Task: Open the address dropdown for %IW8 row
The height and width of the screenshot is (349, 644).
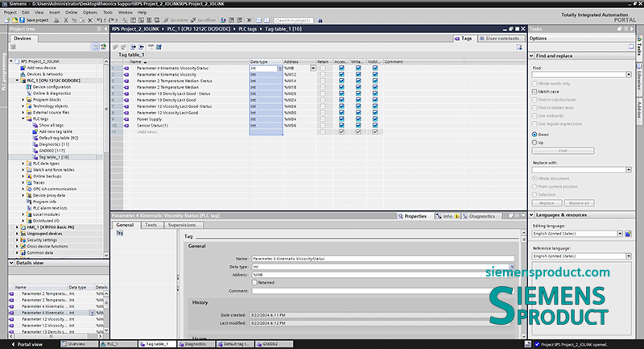Action: (x=313, y=69)
